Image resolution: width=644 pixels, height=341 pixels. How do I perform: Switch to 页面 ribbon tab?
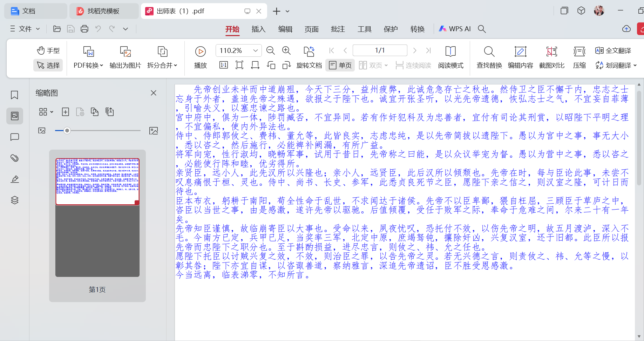coord(312,29)
